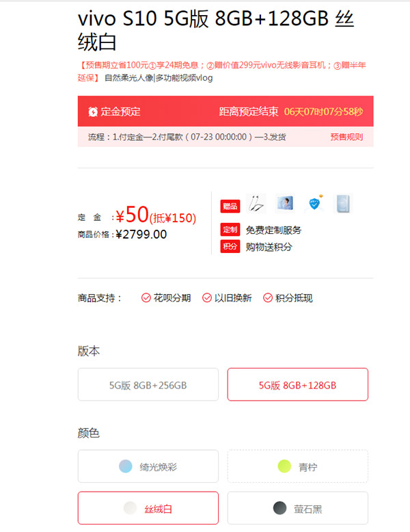This screenshot has height=532, width=410.
Task: Choose the 青柠 color option
Action: [298, 466]
